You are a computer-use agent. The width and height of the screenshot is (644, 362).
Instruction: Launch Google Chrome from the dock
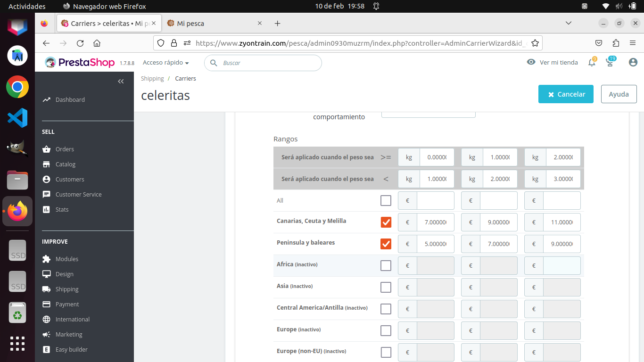pyautogui.click(x=17, y=87)
